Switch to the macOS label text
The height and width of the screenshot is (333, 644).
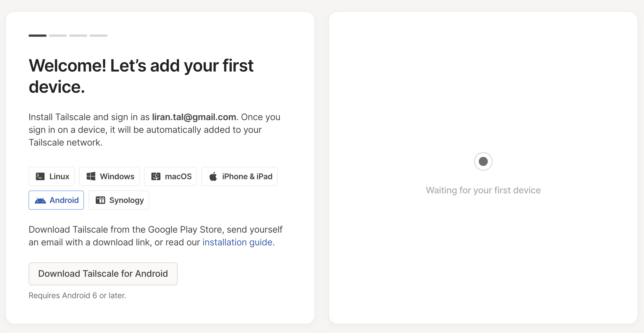point(178,176)
